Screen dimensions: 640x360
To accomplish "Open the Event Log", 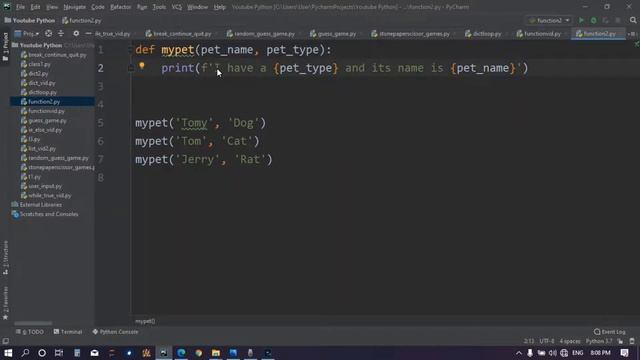I will pos(610,332).
